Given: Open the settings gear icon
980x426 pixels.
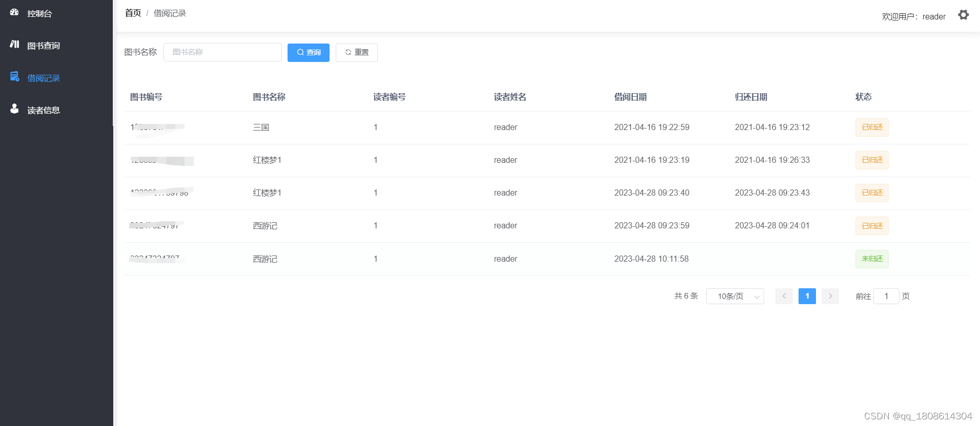Looking at the screenshot, I should 963,15.
